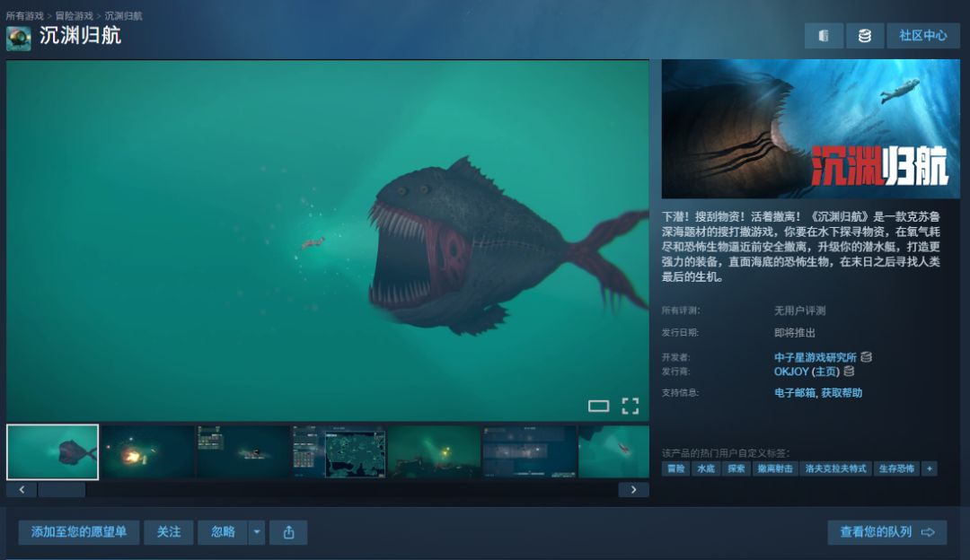The width and height of the screenshot is (970, 560).
Task: Select the fifth thumbnail with the yellow underwater light
Action: (x=435, y=451)
